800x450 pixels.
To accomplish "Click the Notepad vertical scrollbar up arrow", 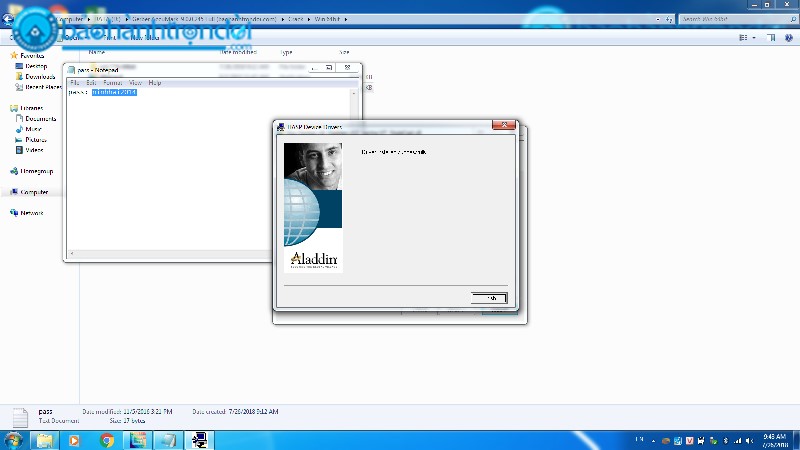I will (353, 93).
